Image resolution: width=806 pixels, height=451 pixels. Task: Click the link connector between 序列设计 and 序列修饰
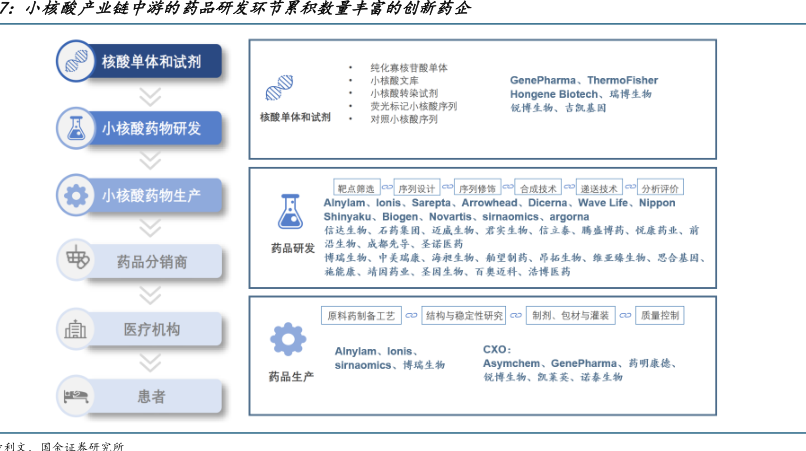447,187
